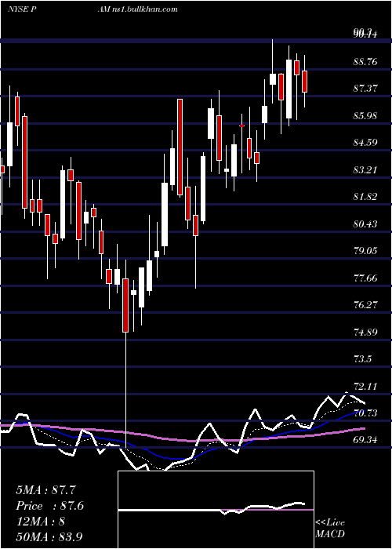Click inside the MACD inset chart panel
Viewport: 392px width, 549px height.
pyautogui.click(x=216, y=510)
